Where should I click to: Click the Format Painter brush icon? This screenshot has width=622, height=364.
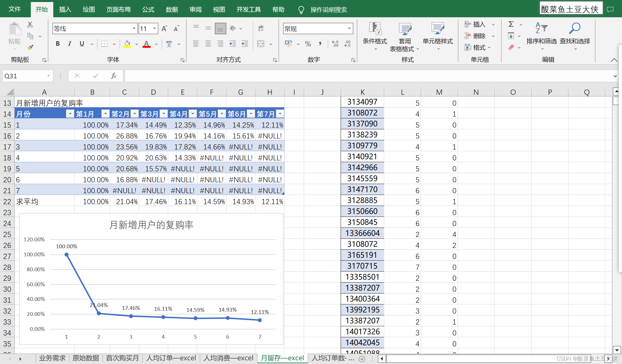point(30,47)
